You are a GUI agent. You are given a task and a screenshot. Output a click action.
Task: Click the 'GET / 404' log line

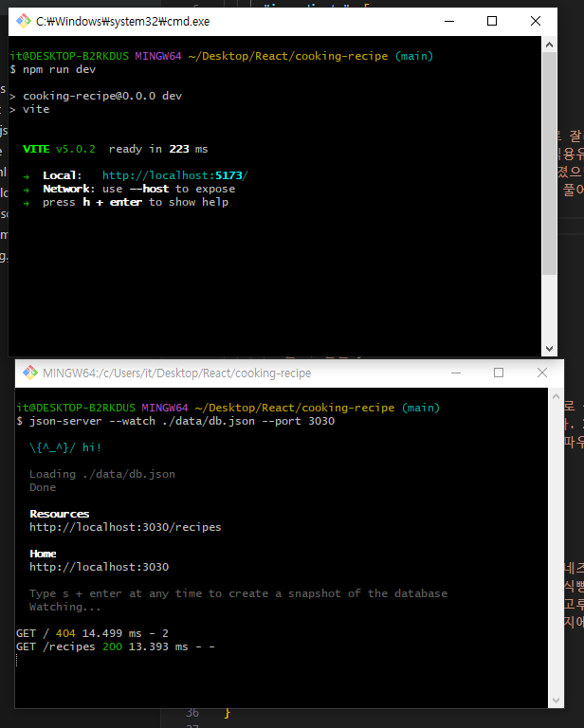[92, 634]
